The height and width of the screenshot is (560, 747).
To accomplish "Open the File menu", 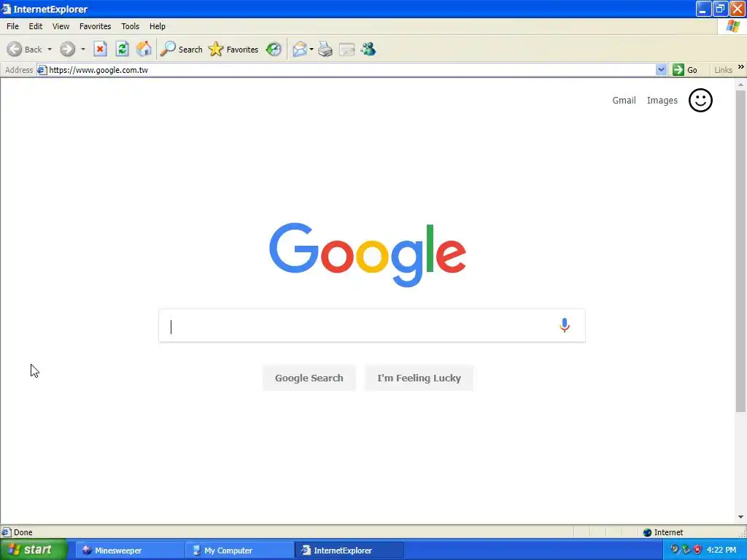I will click(13, 26).
